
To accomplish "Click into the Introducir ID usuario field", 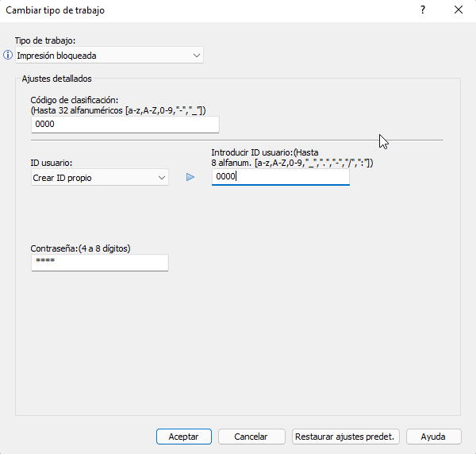I will click(x=281, y=177).
